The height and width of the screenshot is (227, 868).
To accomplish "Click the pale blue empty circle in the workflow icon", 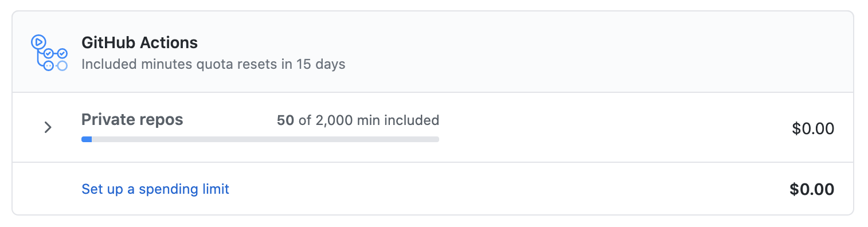I will 62,66.
